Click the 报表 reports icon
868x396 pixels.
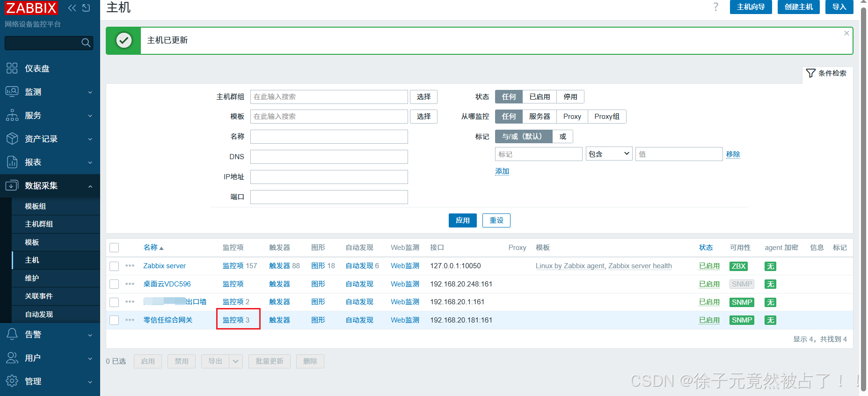point(12,162)
